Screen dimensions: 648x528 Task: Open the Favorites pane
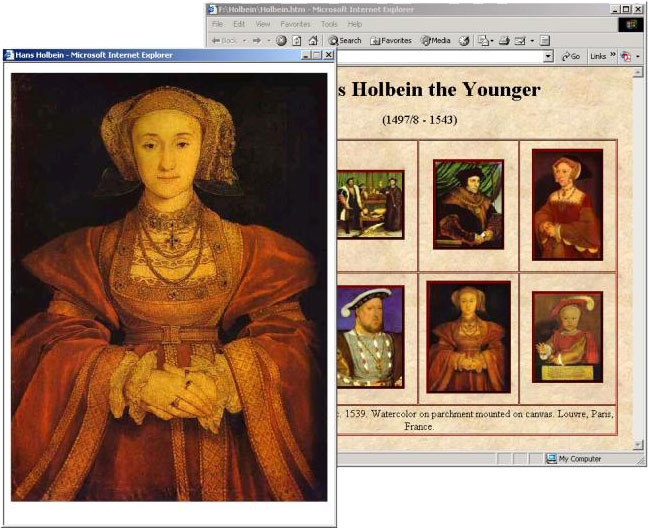click(390, 41)
